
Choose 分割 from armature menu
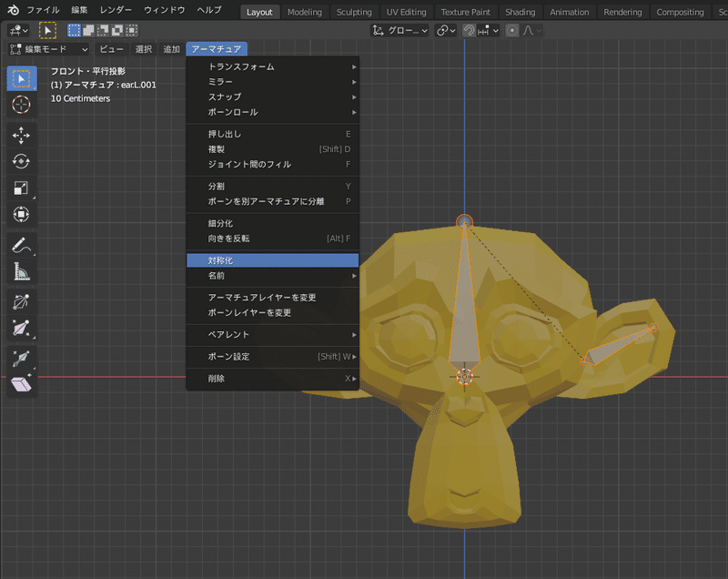(272, 187)
